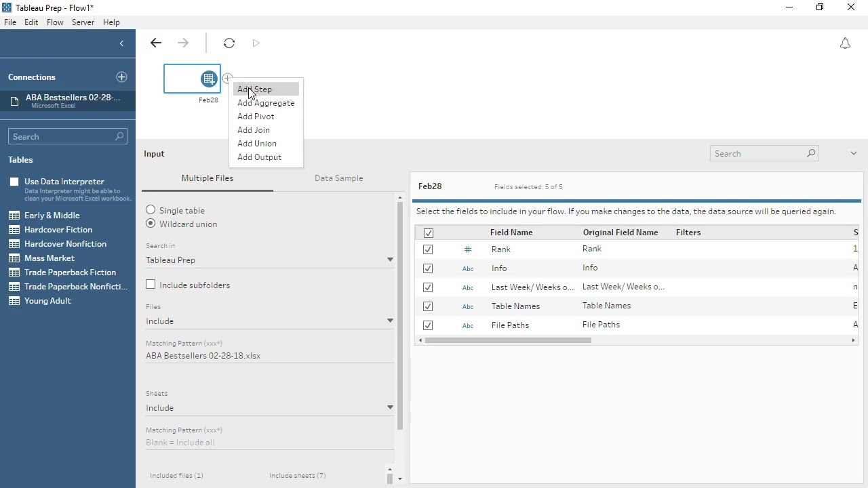868x488 pixels.
Task: Change Table Names field Abc data type
Action: [468, 306]
